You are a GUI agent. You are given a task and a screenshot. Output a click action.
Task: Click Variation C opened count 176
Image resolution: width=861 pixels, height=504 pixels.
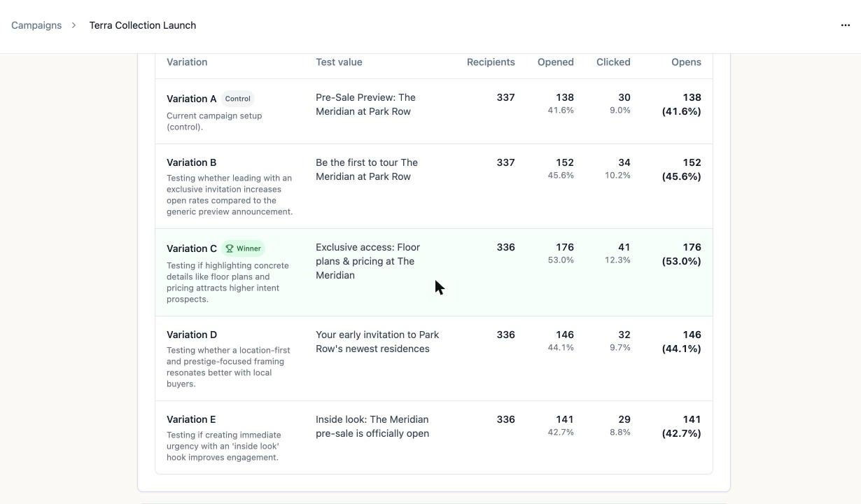pyautogui.click(x=565, y=247)
